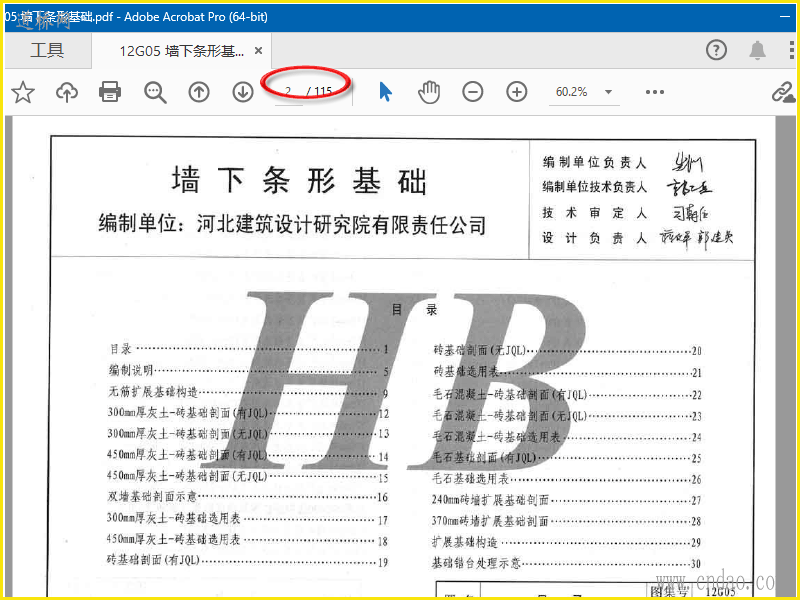Open the 工具 tab
The width and height of the screenshot is (800, 600).
[x=47, y=51]
